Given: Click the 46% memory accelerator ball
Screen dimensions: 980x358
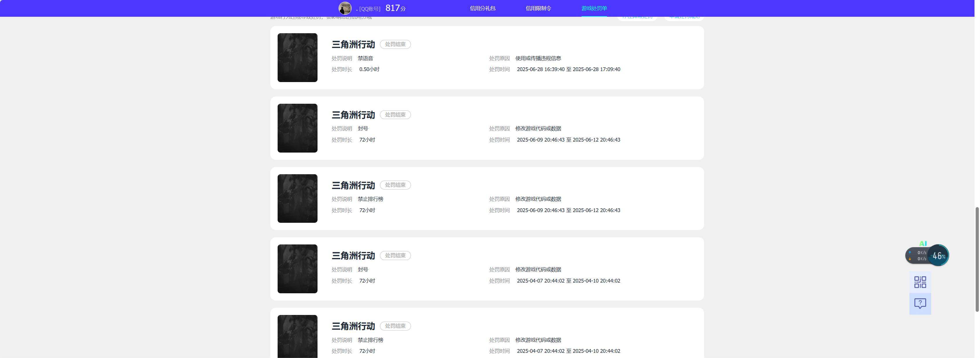Looking at the screenshot, I should [x=938, y=255].
